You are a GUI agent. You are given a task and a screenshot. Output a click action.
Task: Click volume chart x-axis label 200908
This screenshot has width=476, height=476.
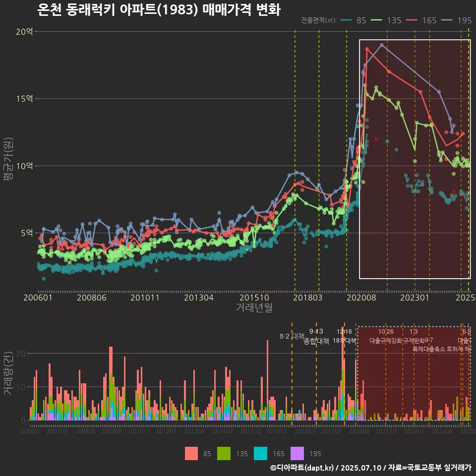(112, 431)
